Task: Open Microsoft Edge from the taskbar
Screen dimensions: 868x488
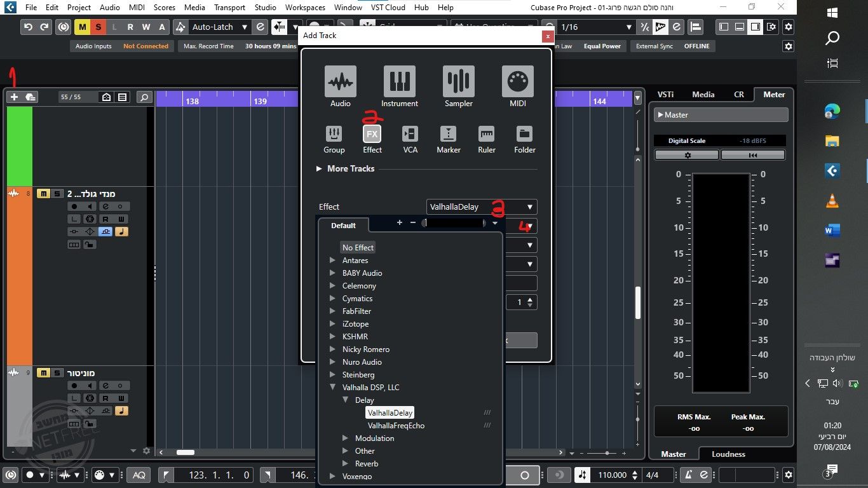Action: [832, 111]
